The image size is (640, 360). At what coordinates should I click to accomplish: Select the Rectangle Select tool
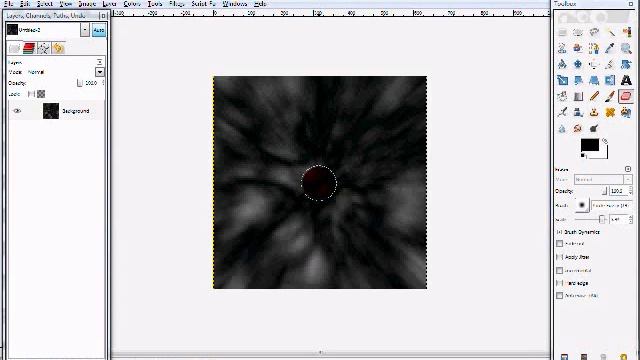coord(562,32)
